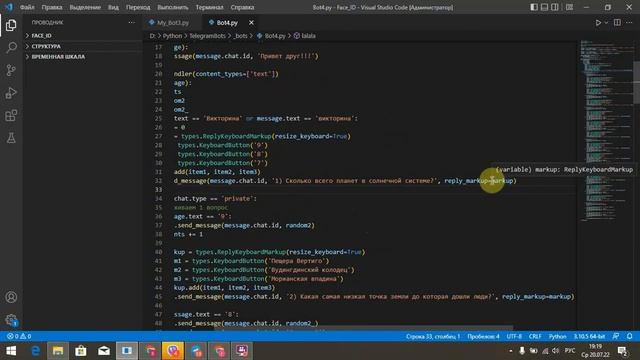Open the Выполнить menu
Image resolution: width=640 pixels, height=360 pixels.
tap(173, 7)
